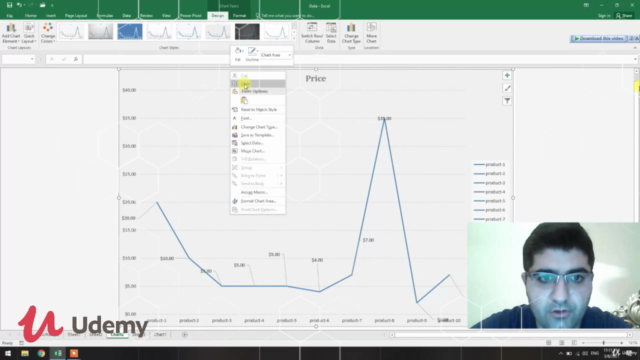Choose Select Data... in context menu
The height and width of the screenshot is (360, 640).
258,143
